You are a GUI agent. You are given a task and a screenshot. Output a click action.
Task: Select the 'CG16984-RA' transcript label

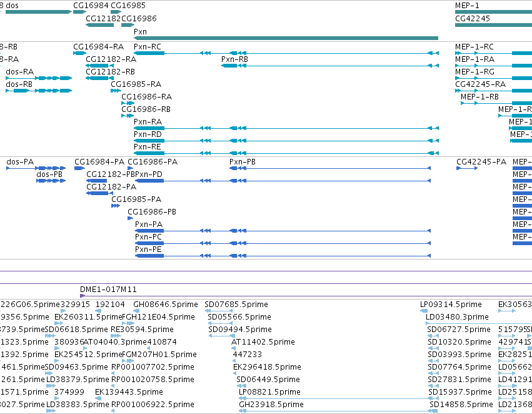tap(98, 46)
